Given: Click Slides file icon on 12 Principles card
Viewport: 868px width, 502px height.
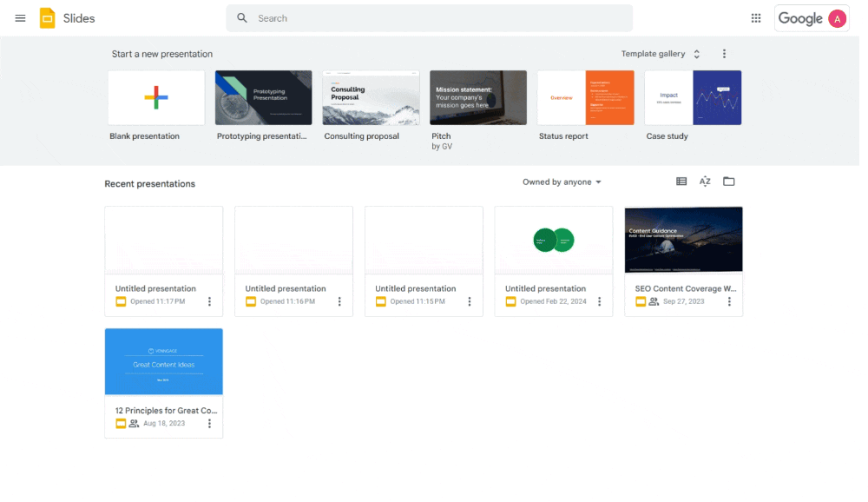Looking at the screenshot, I should click(x=121, y=423).
